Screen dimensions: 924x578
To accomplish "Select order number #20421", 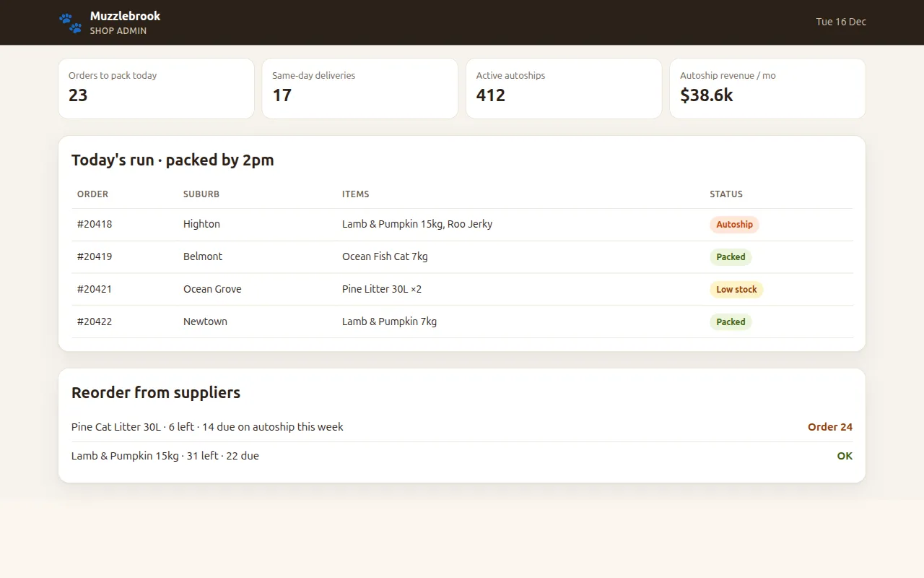I will coord(95,289).
